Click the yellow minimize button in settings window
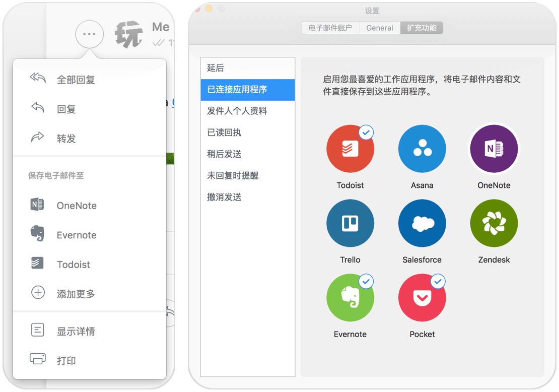This screenshot has height=392, width=559. coord(209,8)
